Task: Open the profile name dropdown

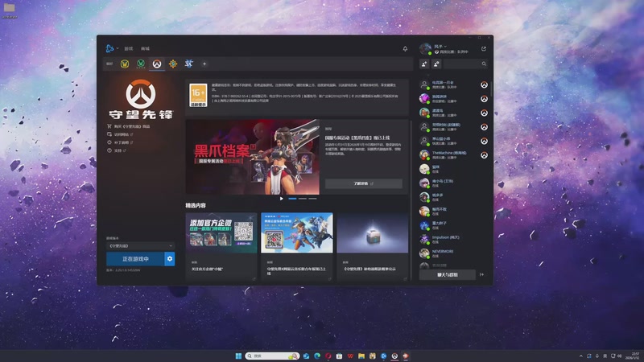Action: (x=440, y=47)
